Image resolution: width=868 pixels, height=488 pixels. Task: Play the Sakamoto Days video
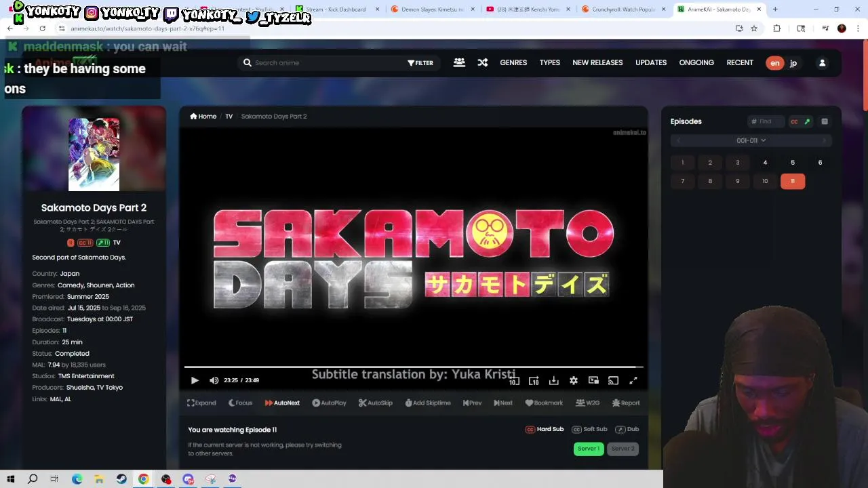(195, 381)
